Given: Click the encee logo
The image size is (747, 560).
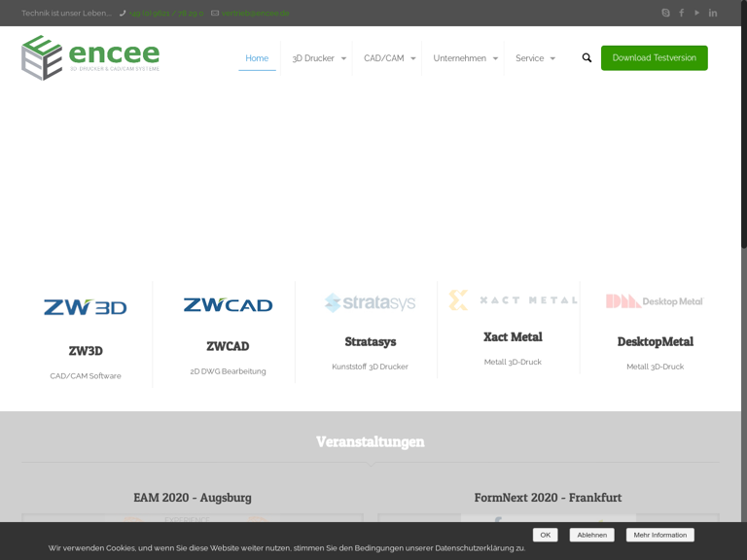Looking at the screenshot, I should [x=90, y=57].
